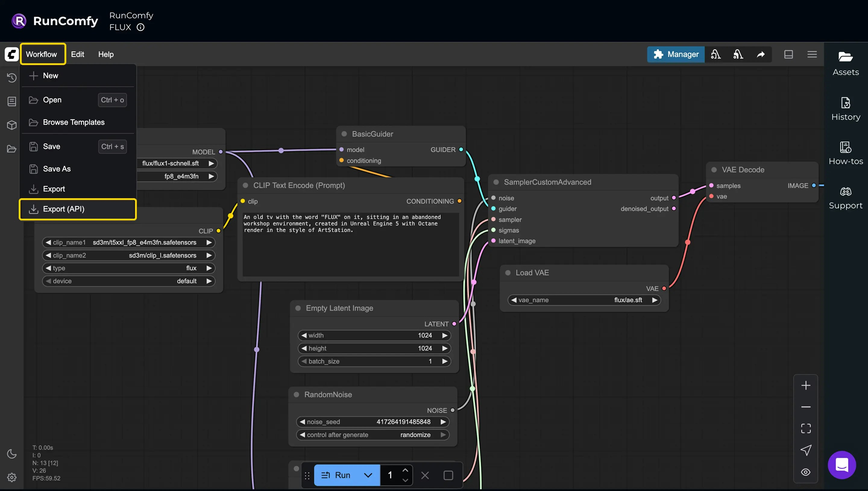Click the batch count input field
The image size is (868, 491).
click(x=390, y=475)
